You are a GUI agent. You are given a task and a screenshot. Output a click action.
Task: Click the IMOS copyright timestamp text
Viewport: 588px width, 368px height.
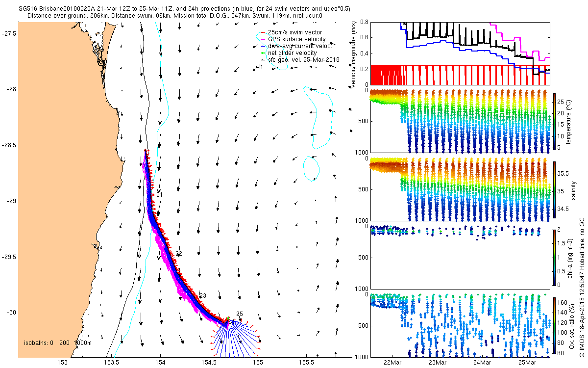tap(582, 287)
